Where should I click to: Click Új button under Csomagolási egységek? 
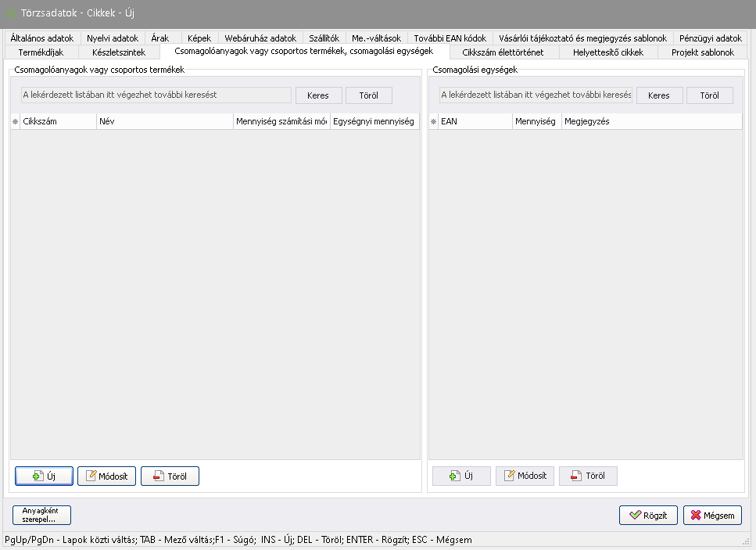pyautogui.click(x=461, y=476)
